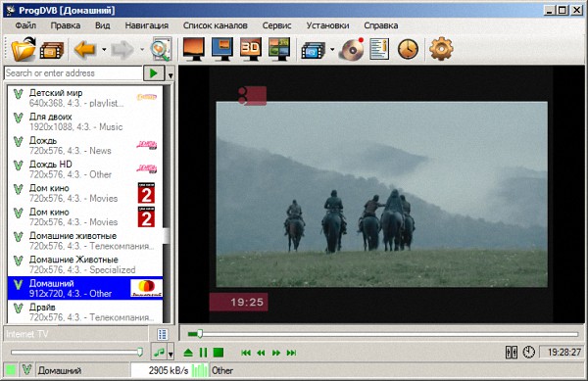This screenshot has width=588, height=381.
Task: Click the video capture film icon
Action: point(314,50)
